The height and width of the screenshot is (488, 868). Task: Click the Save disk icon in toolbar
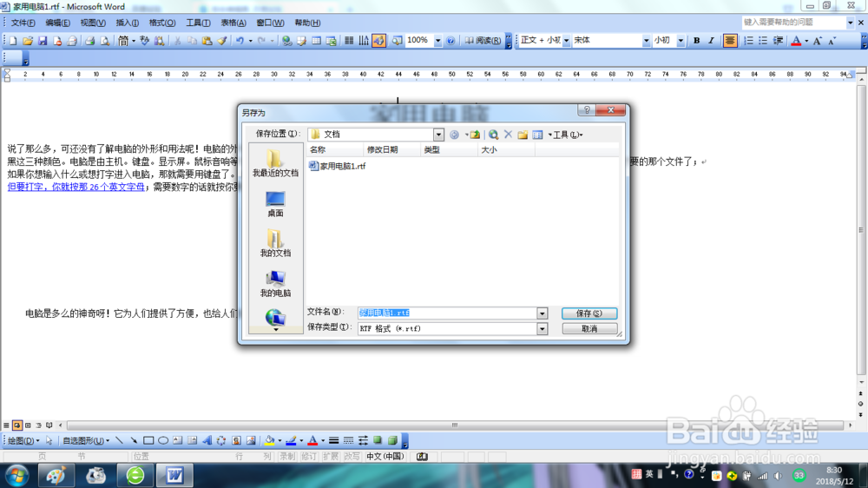pos(42,41)
